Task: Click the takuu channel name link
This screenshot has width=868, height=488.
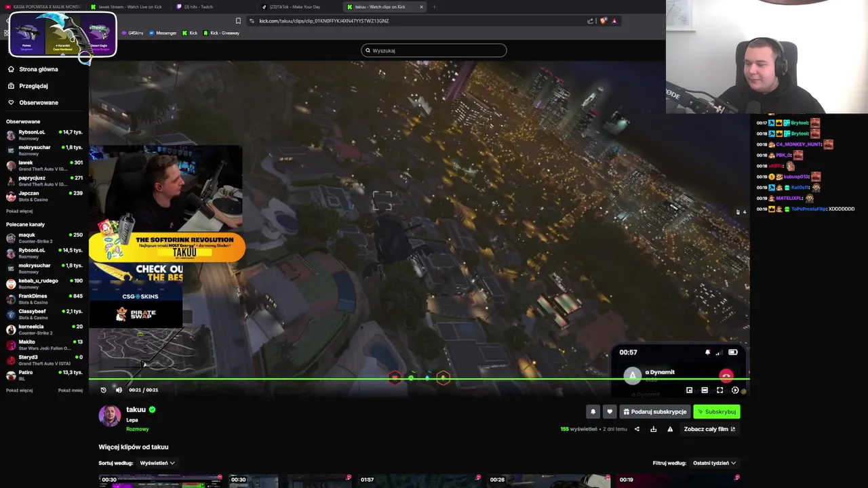Action: [x=136, y=409]
